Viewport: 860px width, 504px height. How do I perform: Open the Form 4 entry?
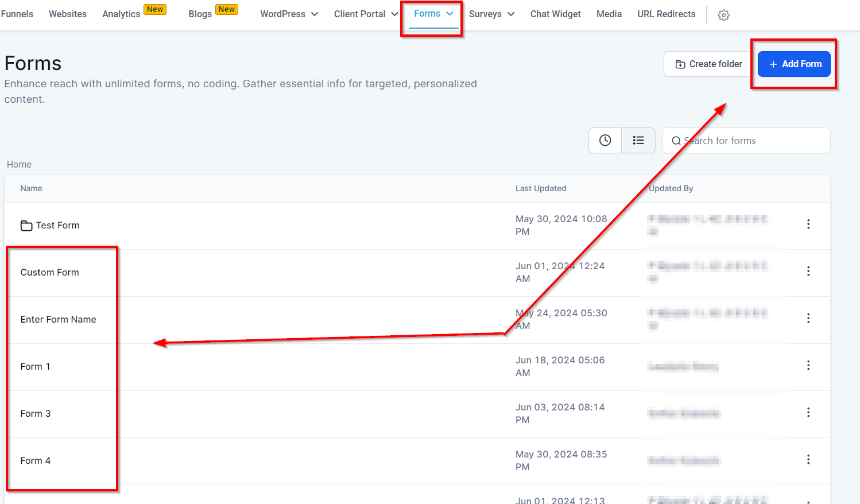36,460
